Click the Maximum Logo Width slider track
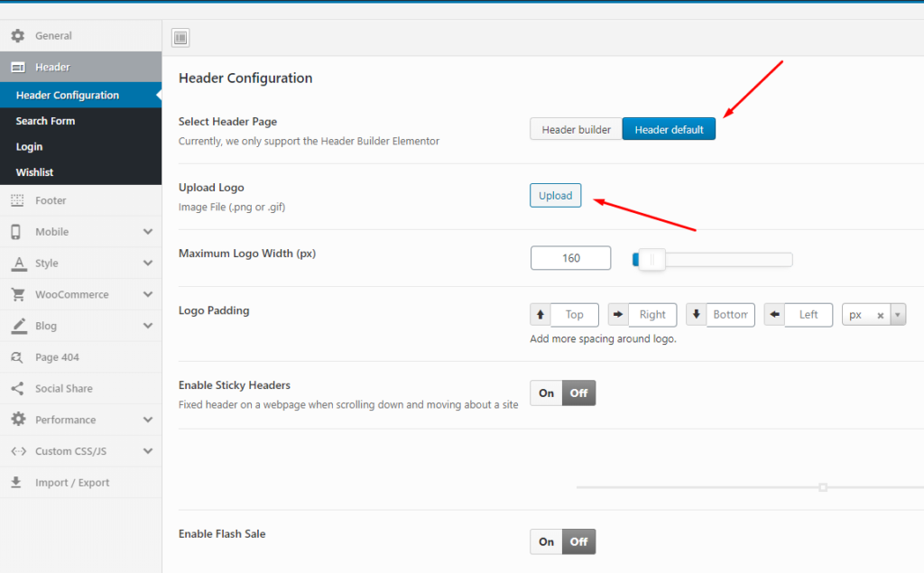924x573 pixels. point(713,259)
